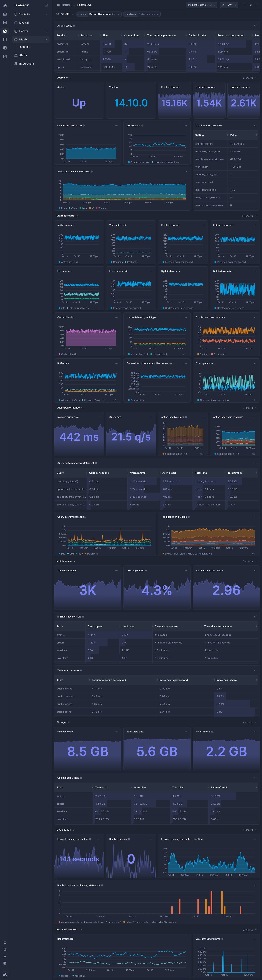Open the sliders icon in left rail
The image size is (262, 980).
4,56
